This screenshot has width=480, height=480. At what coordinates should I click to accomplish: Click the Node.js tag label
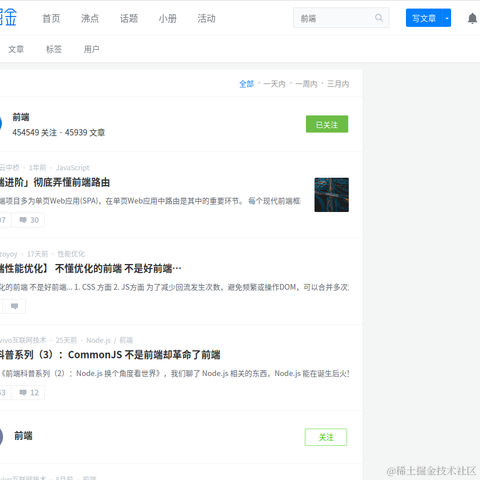point(98,340)
